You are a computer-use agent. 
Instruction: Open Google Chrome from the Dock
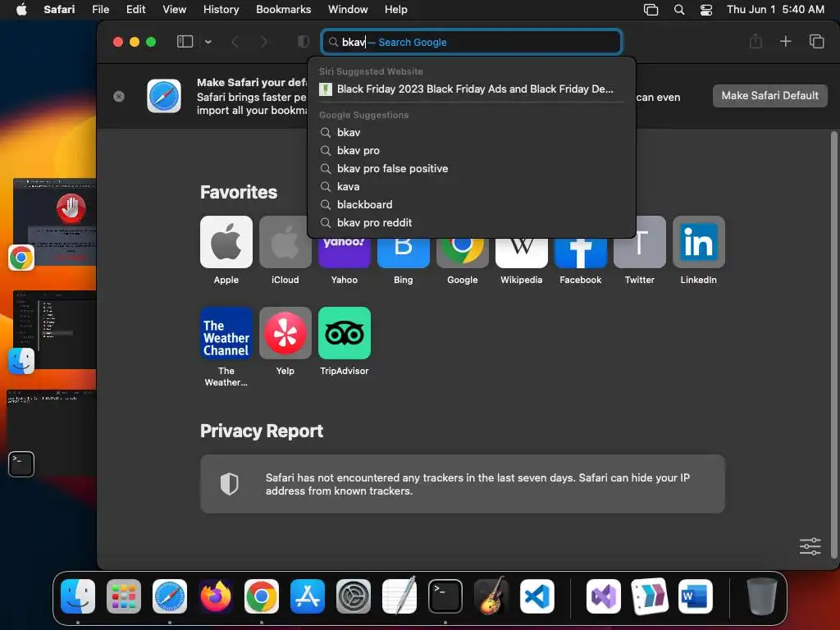tap(262, 596)
